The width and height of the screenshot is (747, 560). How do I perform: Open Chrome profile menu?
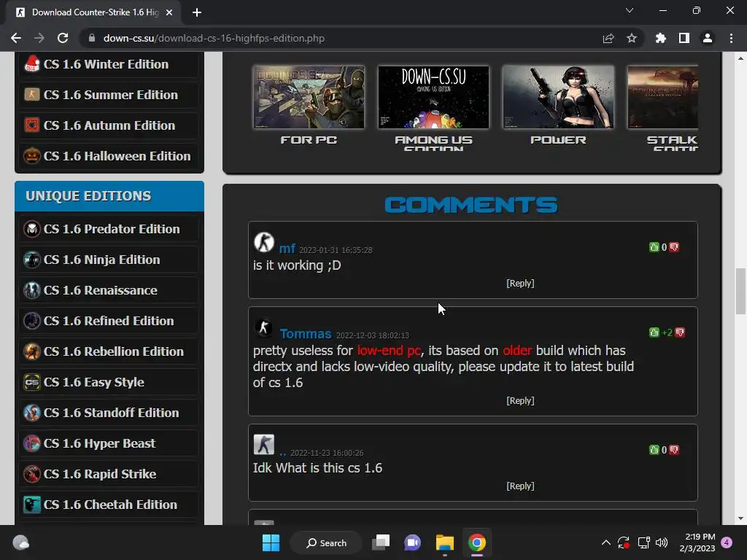coord(708,38)
